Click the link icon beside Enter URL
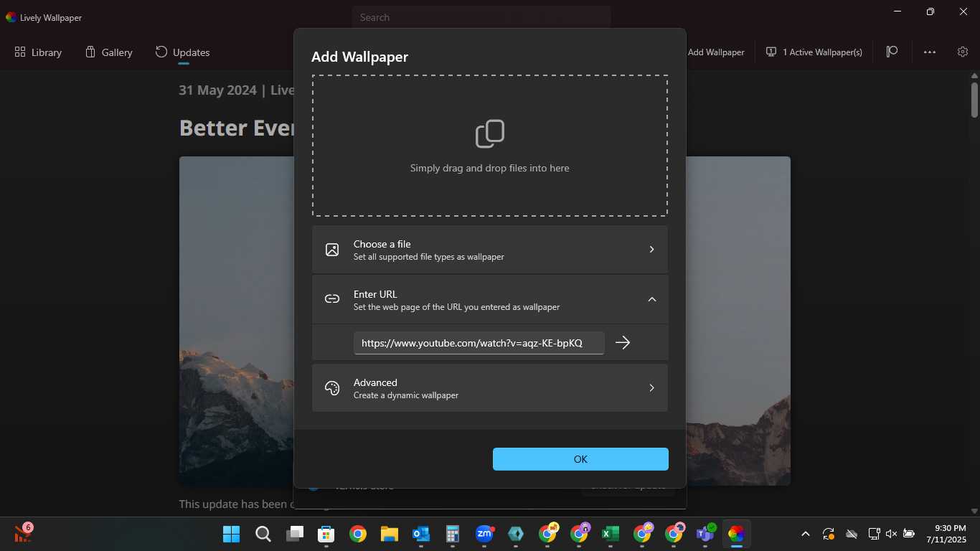980x551 pixels. point(332,299)
